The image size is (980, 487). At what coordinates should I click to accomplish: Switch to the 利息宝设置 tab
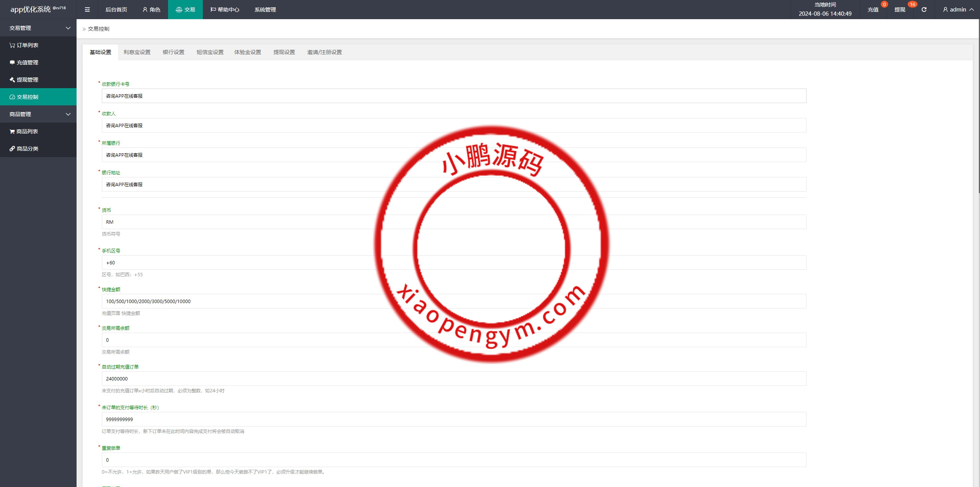137,52
